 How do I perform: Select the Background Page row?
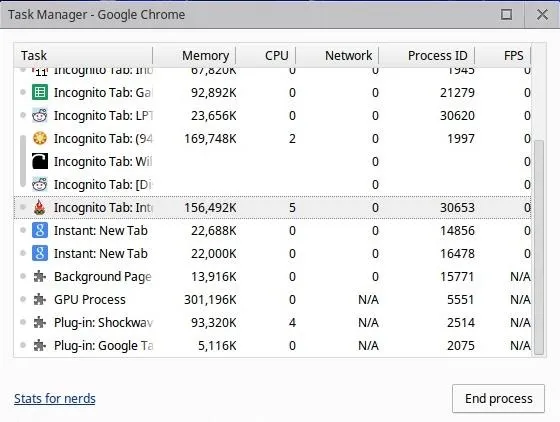(272, 276)
